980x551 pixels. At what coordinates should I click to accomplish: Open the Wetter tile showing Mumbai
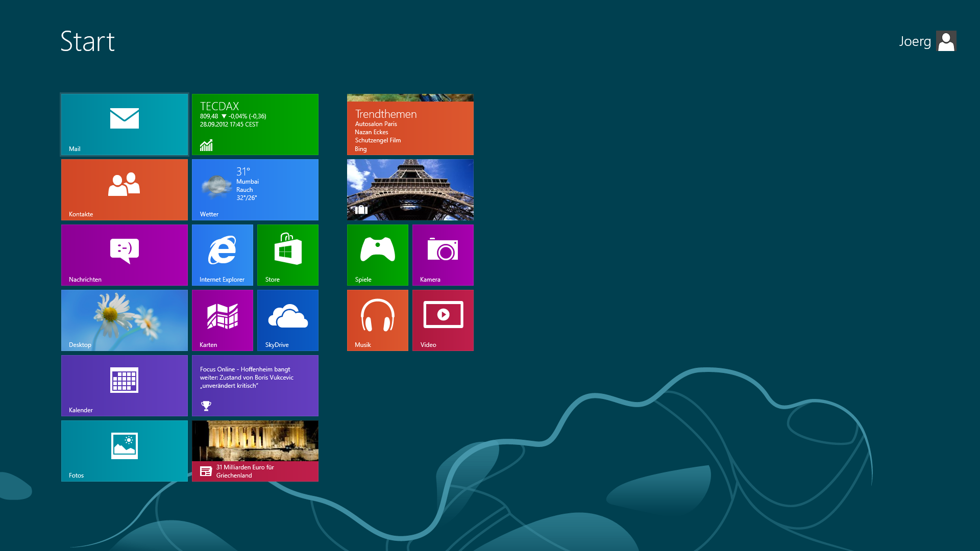tap(255, 190)
